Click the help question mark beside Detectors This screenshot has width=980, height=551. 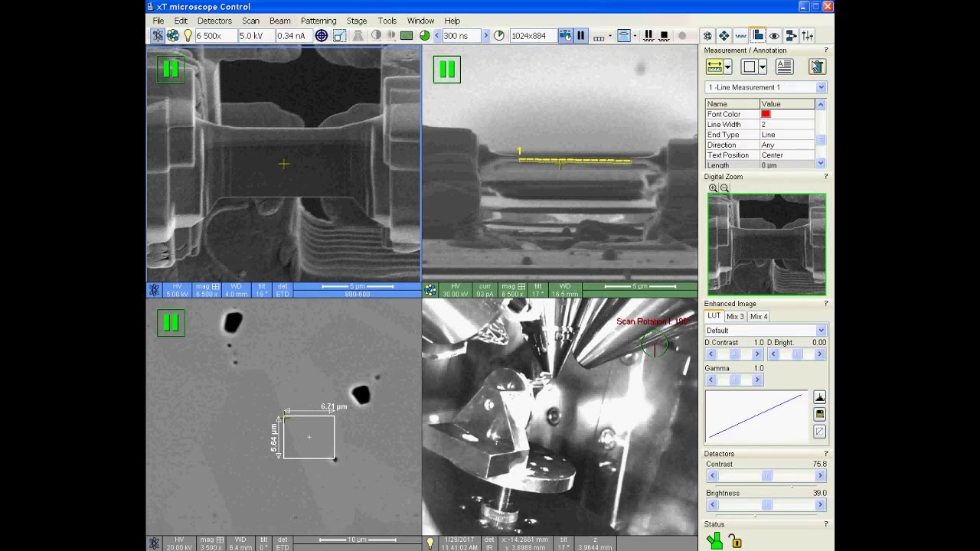coord(825,454)
